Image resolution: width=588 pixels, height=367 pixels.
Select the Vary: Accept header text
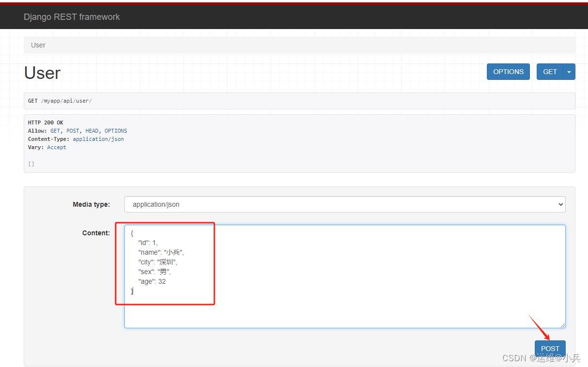[47, 147]
